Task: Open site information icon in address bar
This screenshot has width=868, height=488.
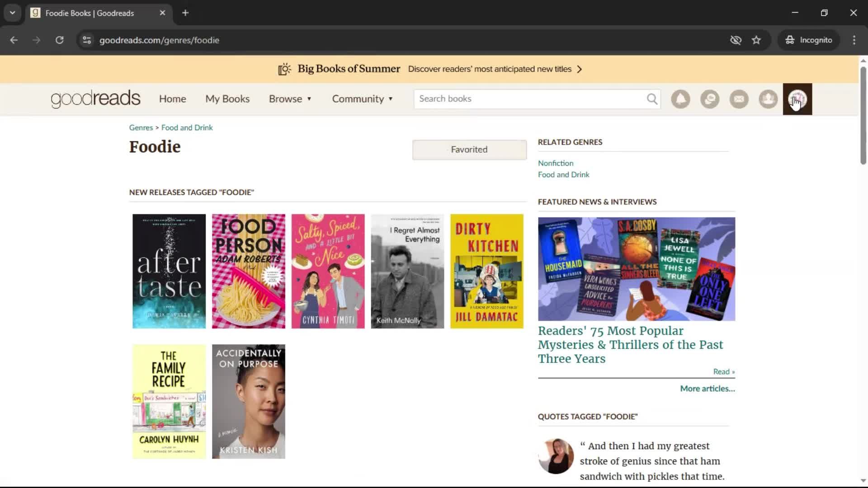Action: [87, 40]
